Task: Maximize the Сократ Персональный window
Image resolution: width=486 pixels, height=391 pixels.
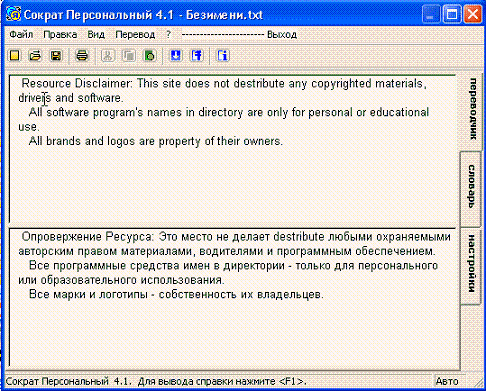Action: pos(452,15)
